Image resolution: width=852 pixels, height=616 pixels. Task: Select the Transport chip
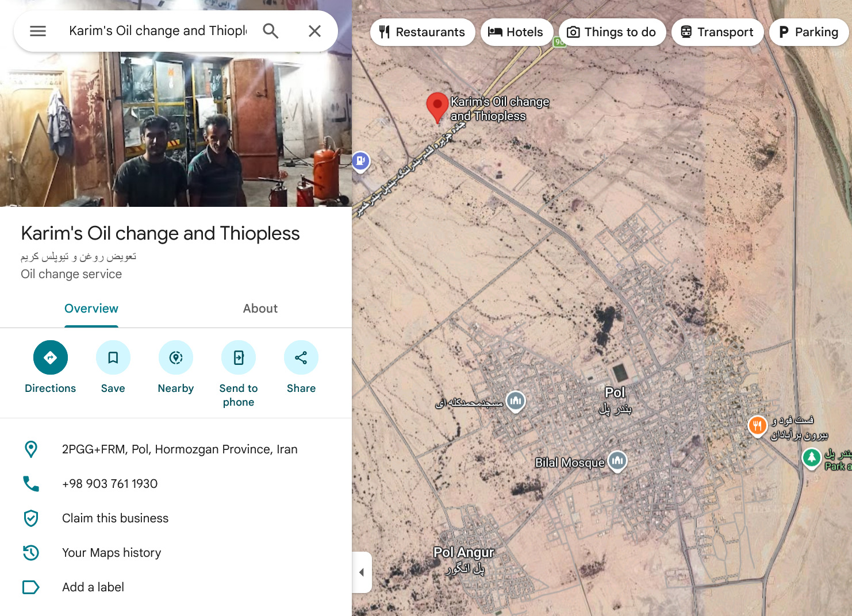pyautogui.click(x=717, y=32)
